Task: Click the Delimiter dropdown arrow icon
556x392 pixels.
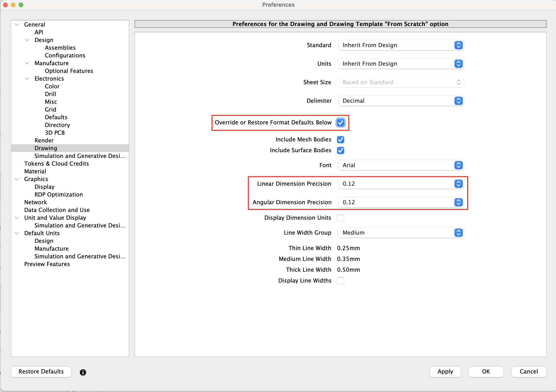Action: [x=458, y=101]
